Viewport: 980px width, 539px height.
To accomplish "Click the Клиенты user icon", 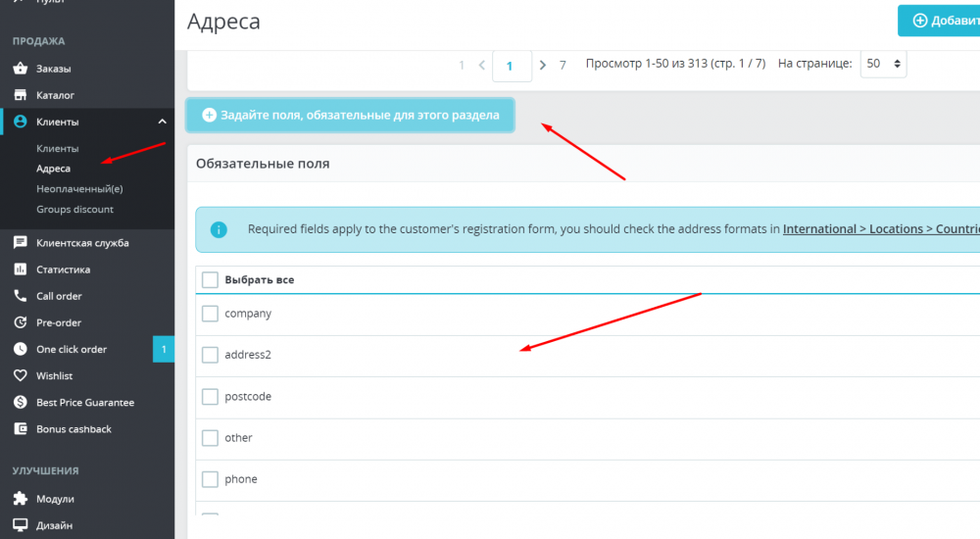I will 20,122.
